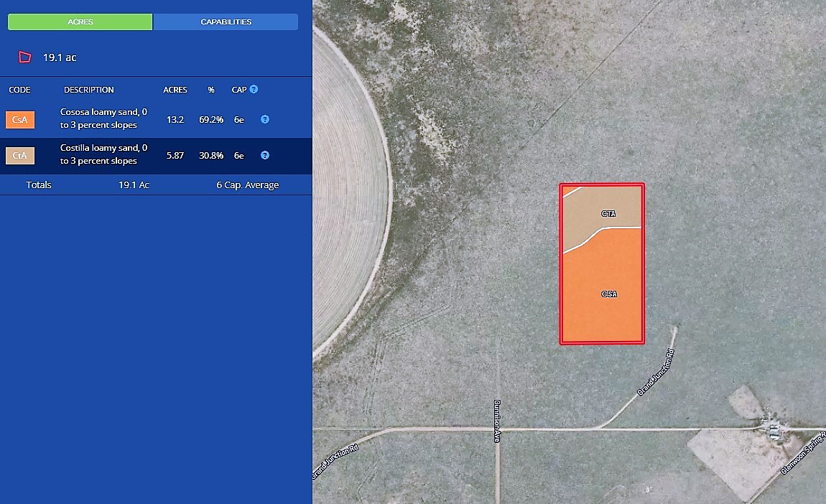Click the 6 Cap. Average total
The height and width of the screenshot is (504, 826).
click(x=247, y=185)
